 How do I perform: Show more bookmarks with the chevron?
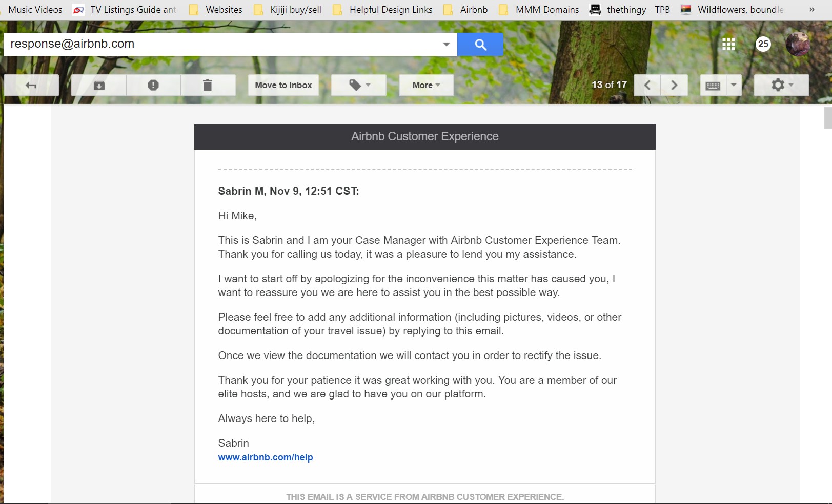(812, 10)
